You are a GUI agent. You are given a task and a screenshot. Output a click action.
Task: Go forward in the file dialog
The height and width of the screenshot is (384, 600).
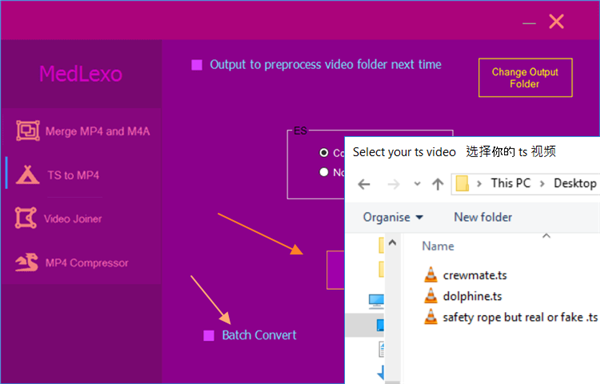[x=393, y=184]
